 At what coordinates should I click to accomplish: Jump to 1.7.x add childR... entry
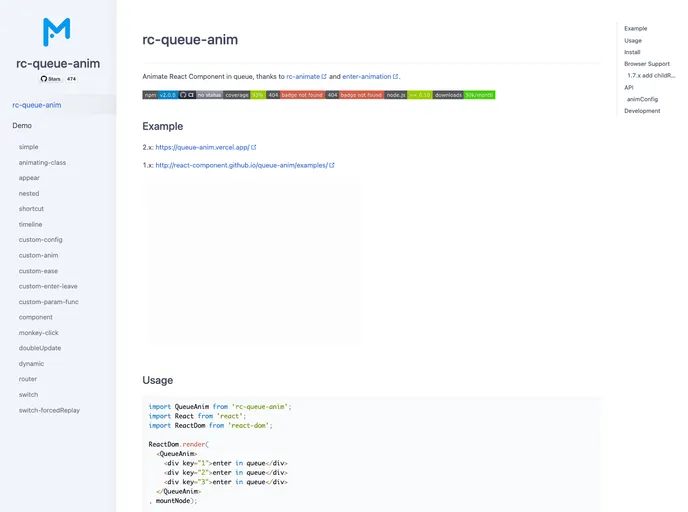pos(651,75)
